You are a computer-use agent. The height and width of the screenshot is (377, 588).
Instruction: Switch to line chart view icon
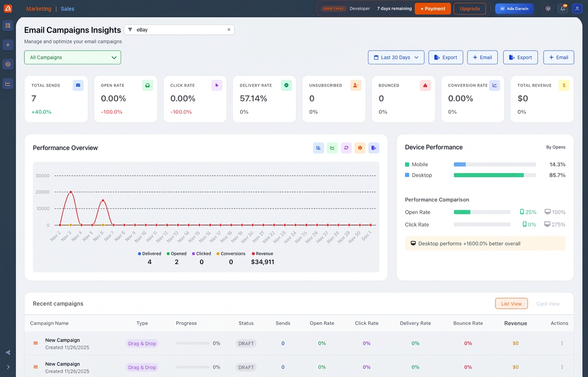tap(332, 148)
